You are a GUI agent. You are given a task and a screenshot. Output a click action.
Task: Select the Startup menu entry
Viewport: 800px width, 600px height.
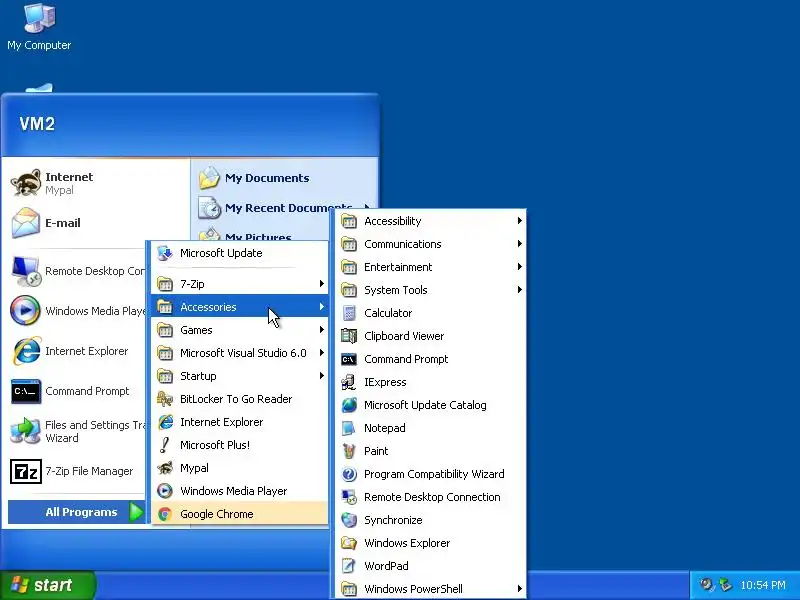coord(240,376)
